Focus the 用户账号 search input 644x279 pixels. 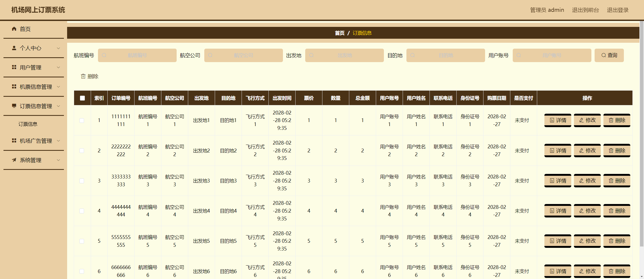tap(552, 55)
